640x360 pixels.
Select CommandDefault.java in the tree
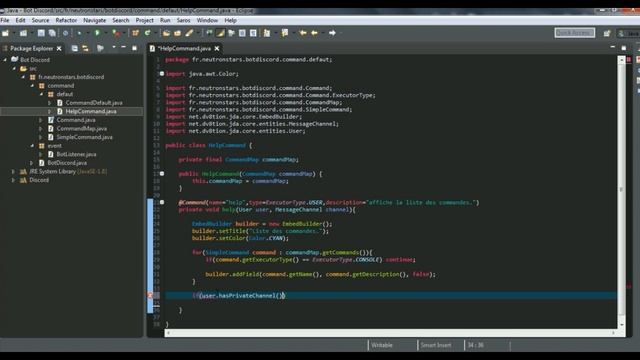pos(94,103)
